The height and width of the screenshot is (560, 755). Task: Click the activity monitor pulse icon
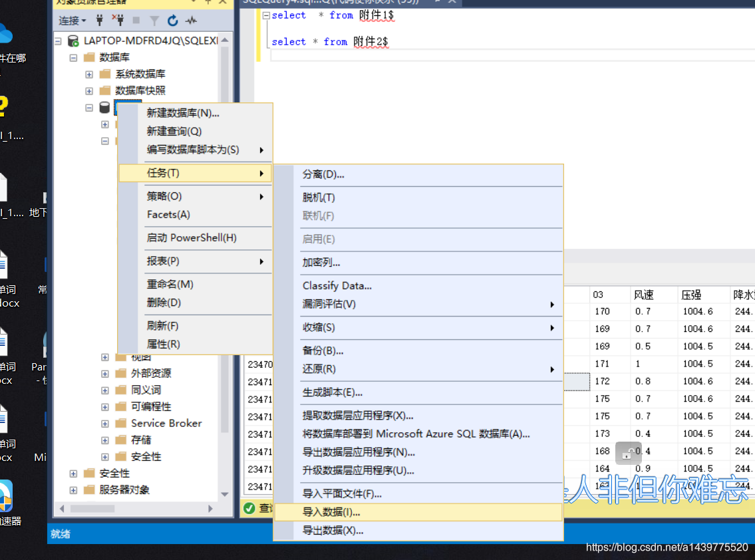[x=191, y=20]
